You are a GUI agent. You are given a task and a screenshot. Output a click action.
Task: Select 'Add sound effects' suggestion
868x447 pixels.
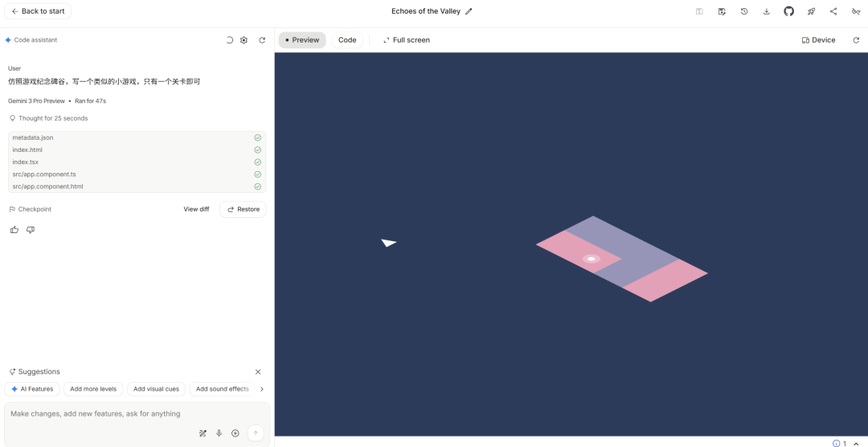223,389
